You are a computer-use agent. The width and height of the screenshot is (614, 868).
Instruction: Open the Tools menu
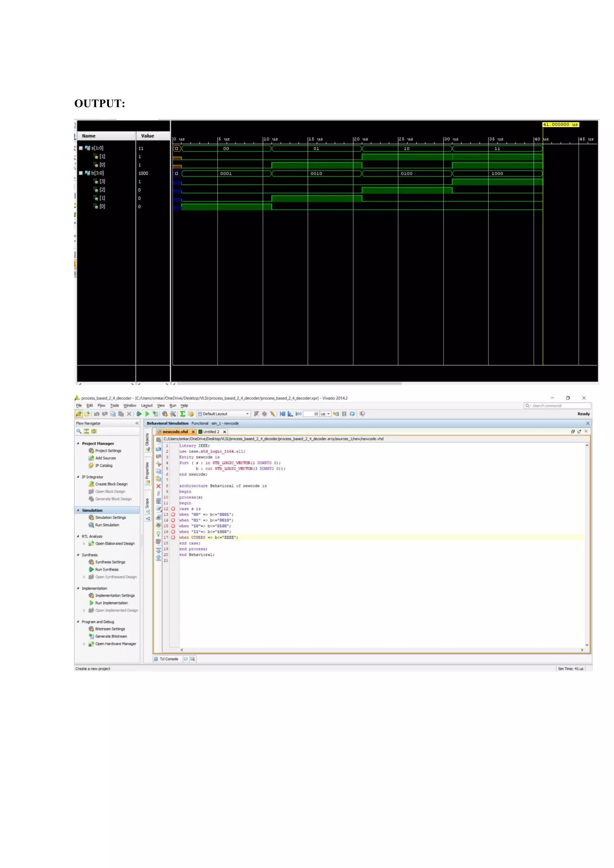pyautogui.click(x=114, y=406)
